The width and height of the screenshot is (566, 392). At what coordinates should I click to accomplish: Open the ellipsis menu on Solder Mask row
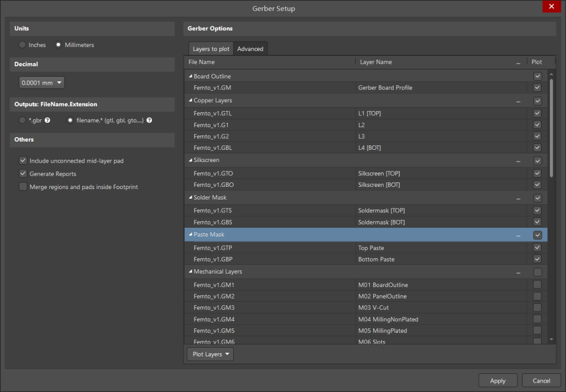point(518,198)
